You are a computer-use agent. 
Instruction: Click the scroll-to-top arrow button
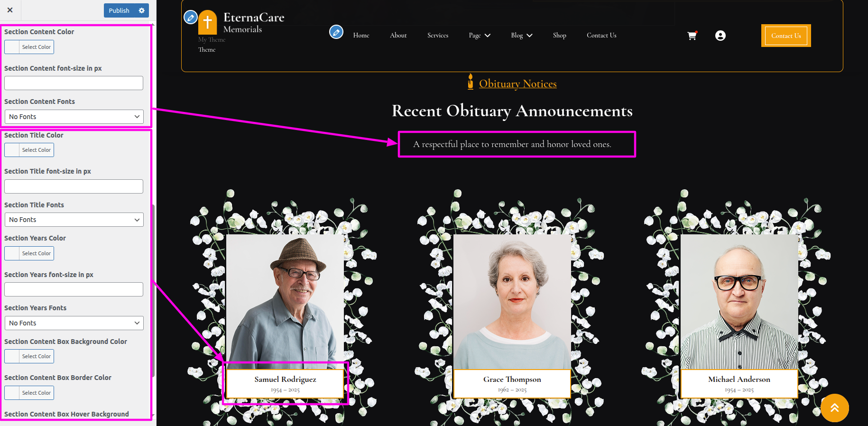834,407
